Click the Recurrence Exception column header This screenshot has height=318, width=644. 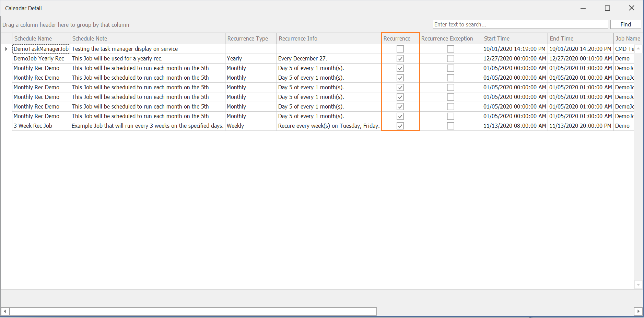pyautogui.click(x=450, y=38)
